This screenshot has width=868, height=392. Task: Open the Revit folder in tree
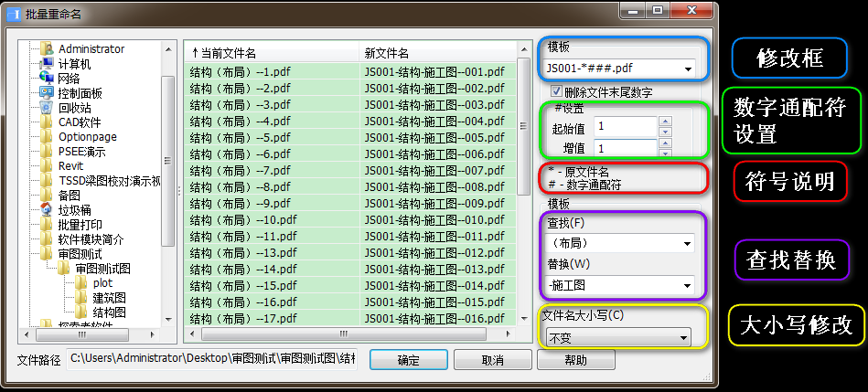pos(70,166)
